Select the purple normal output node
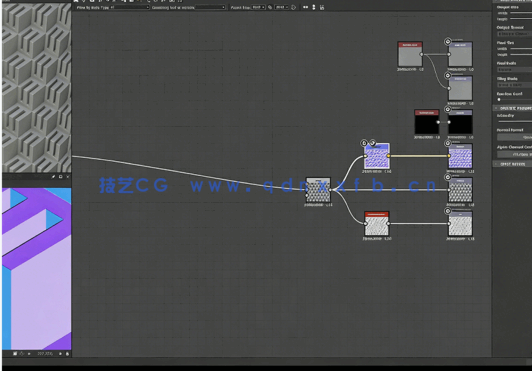This screenshot has width=532, height=371. click(460, 156)
